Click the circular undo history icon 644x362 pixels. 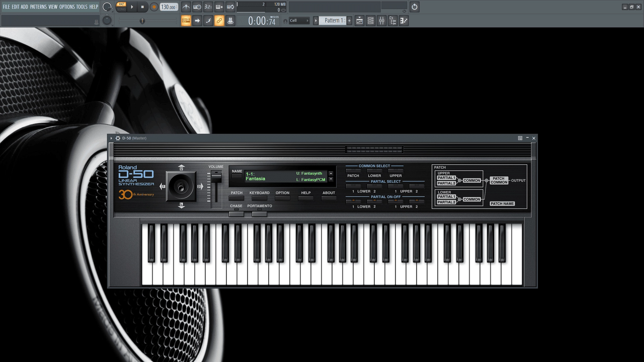pos(415,7)
